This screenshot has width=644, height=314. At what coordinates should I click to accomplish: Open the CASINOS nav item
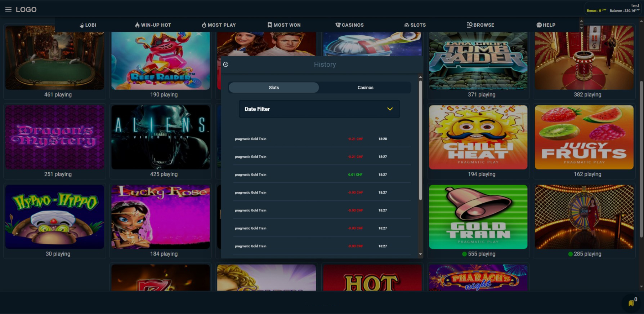click(349, 25)
